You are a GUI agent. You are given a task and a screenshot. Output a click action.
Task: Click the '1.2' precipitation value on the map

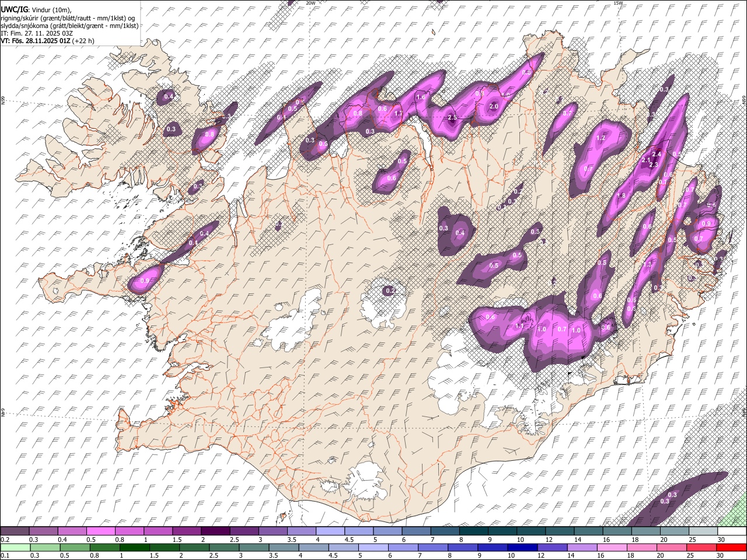[x=601, y=138]
